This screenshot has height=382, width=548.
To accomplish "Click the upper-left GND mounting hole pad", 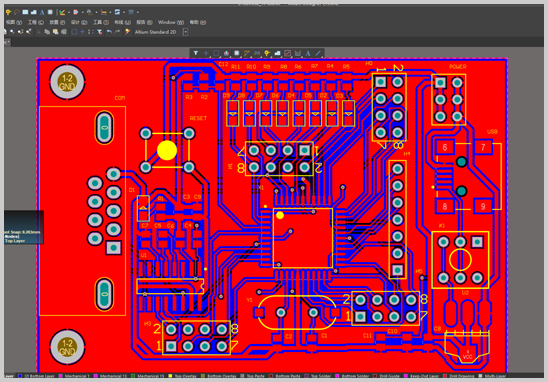I will pos(67,82).
